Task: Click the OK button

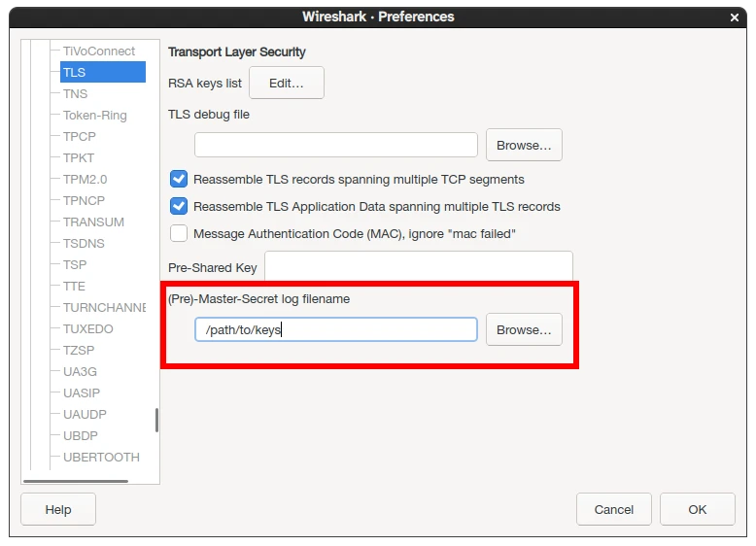Action: [697, 509]
